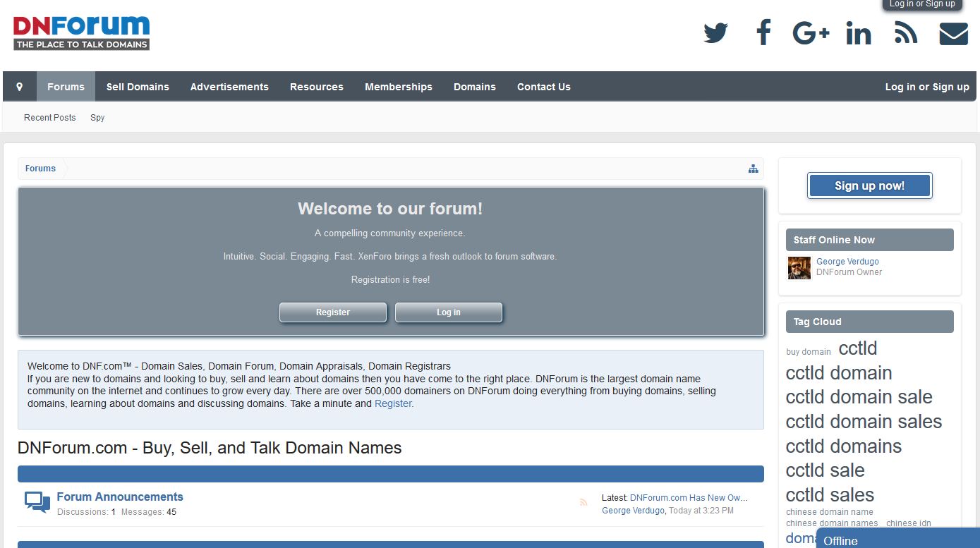Click the cctld domain tag
The image size is (980, 548).
pyautogui.click(x=839, y=373)
